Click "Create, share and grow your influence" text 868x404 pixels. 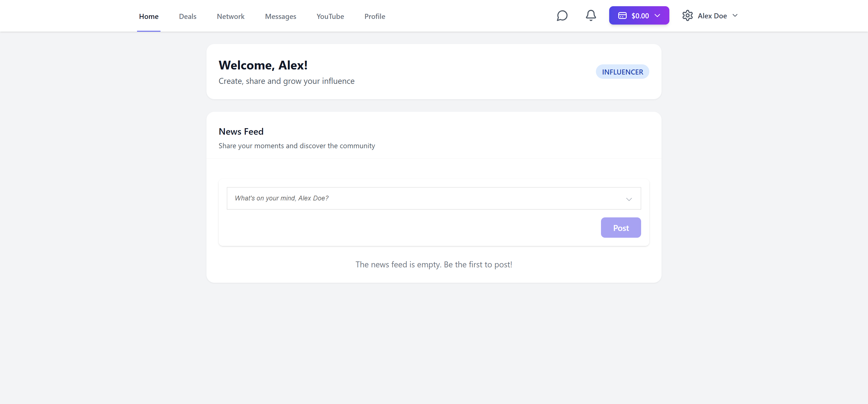287,81
